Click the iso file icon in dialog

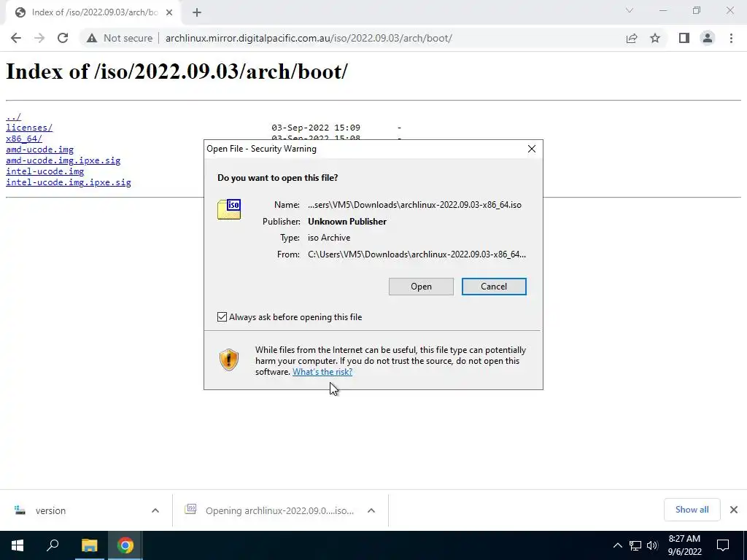pyautogui.click(x=229, y=209)
